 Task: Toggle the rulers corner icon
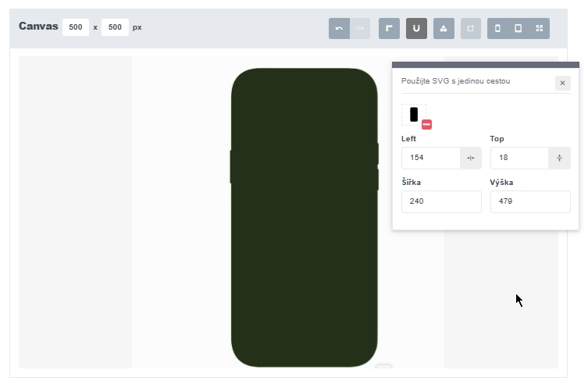click(x=389, y=28)
